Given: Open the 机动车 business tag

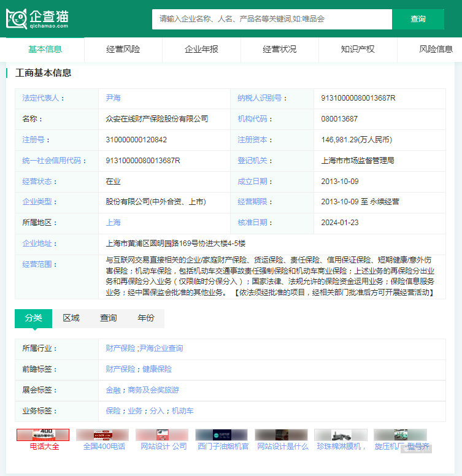Looking at the screenshot, I should click(182, 411).
